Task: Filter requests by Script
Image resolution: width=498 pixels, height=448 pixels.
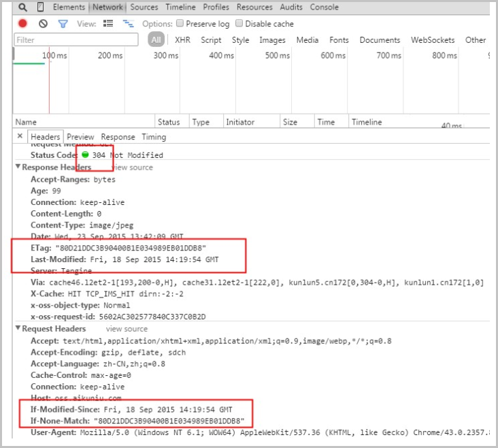Action: (x=211, y=40)
